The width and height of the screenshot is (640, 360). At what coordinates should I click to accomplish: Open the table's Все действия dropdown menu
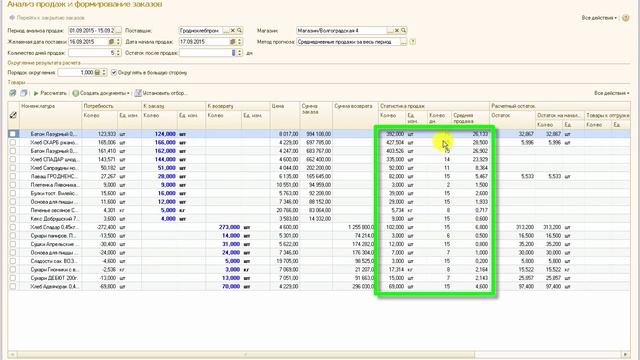tap(611, 93)
